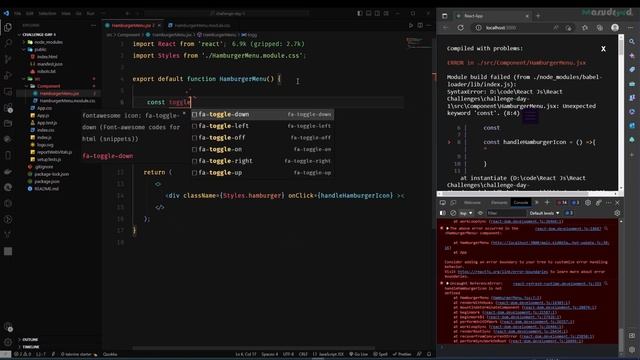This screenshot has height=360, width=640.
Task: Open the Explorer view in the activity bar
Action: (x=8, y=27)
